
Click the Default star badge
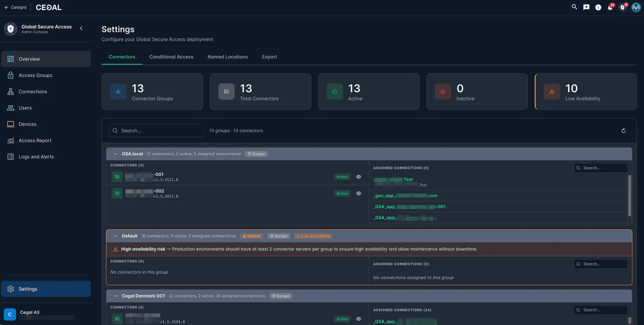point(251,236)
